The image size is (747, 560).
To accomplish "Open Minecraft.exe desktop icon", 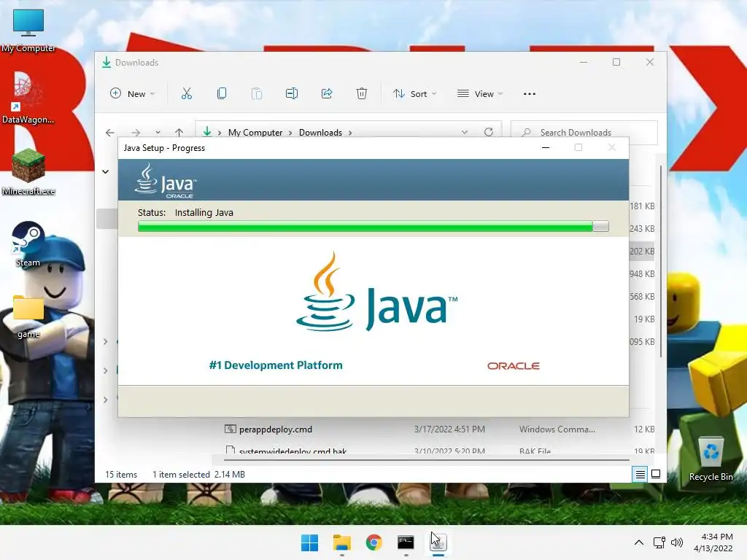I will click(x=28, y=171).
